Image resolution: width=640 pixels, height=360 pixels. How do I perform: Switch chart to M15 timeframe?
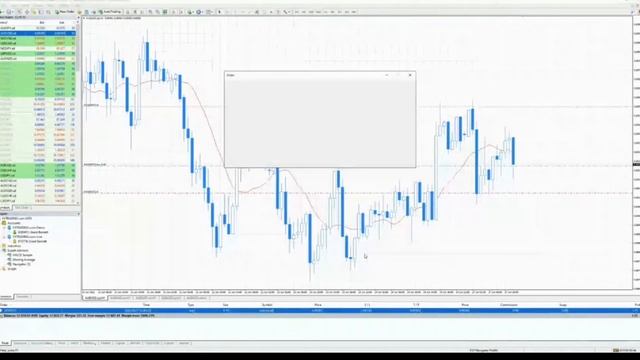pyautogui.click(x=311, y=12)
